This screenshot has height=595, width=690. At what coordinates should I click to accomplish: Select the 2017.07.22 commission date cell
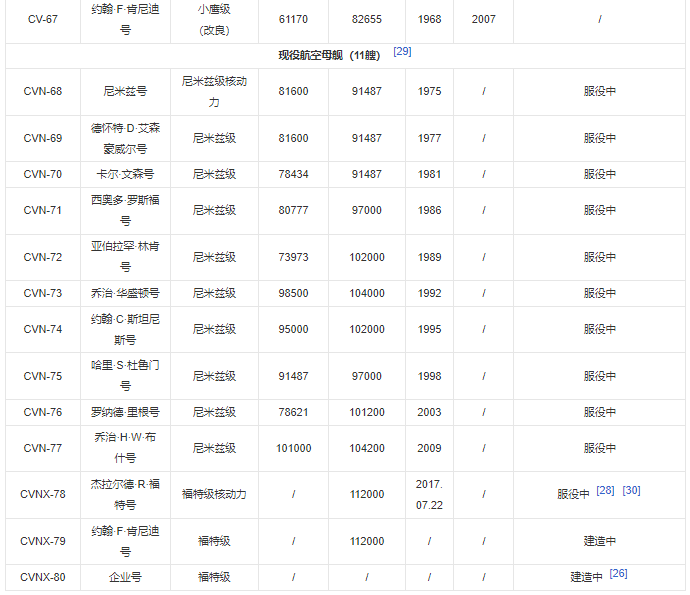pos(429,494)
